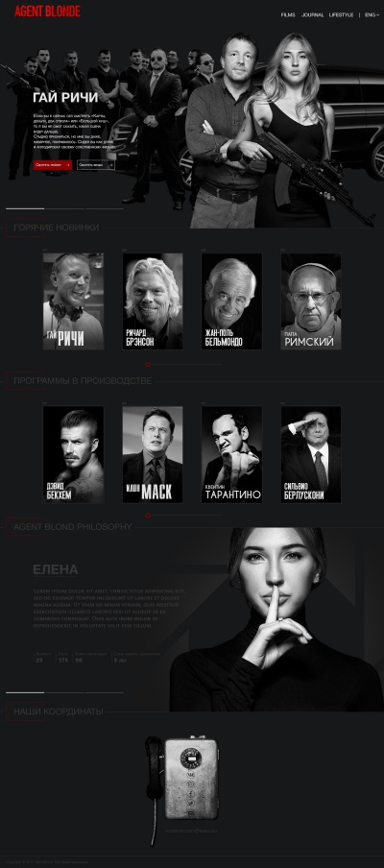The image size is (384, 868).
Task: Open the Lifestyle menu item
Action: point(341,15)
